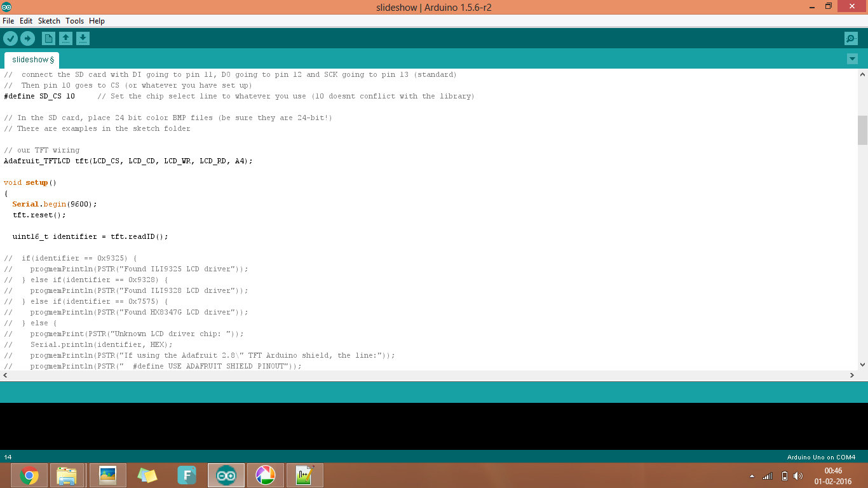Click the 'There are examples in the sketch folder' comment
868x488 pixels.
(x=97, y=128)
